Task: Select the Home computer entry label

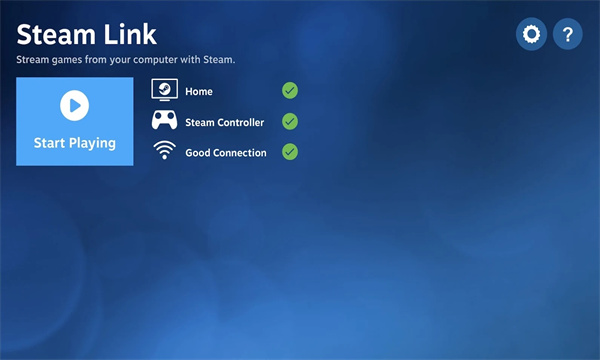Action: [199, 91]
